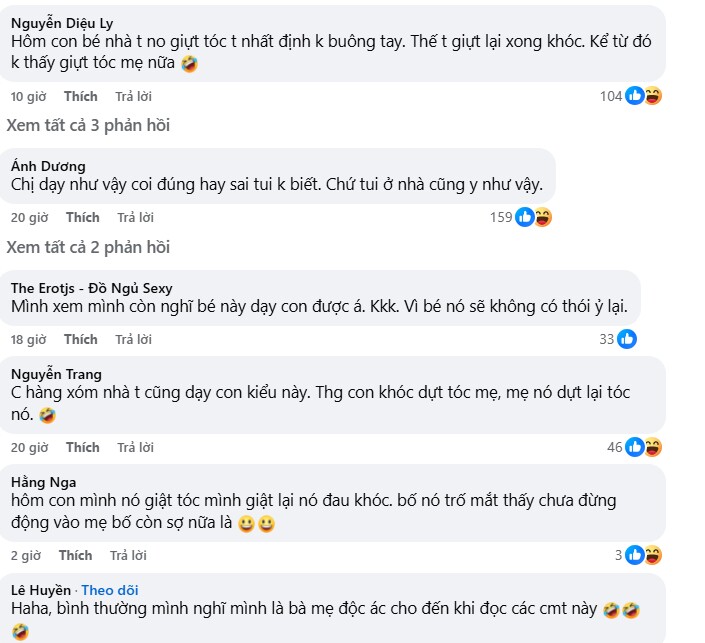Toggle Thích on Ánh Dương's comment
705x643 pixels.
tap(83, 217)
